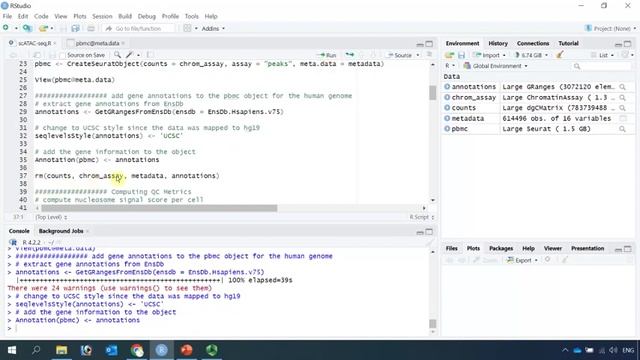
Task: Click the find/replace magnifier in editor toolbar
Action: click(117, 55)
